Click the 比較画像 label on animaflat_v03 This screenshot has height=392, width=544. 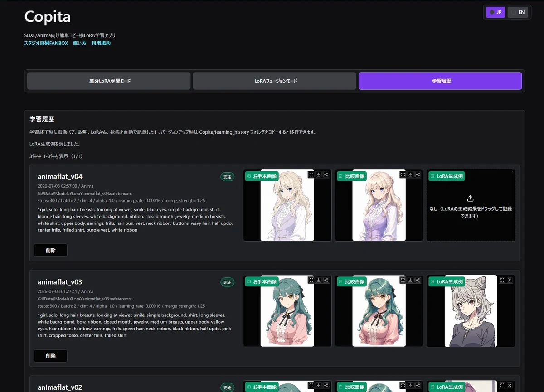(x=351, y=281)
